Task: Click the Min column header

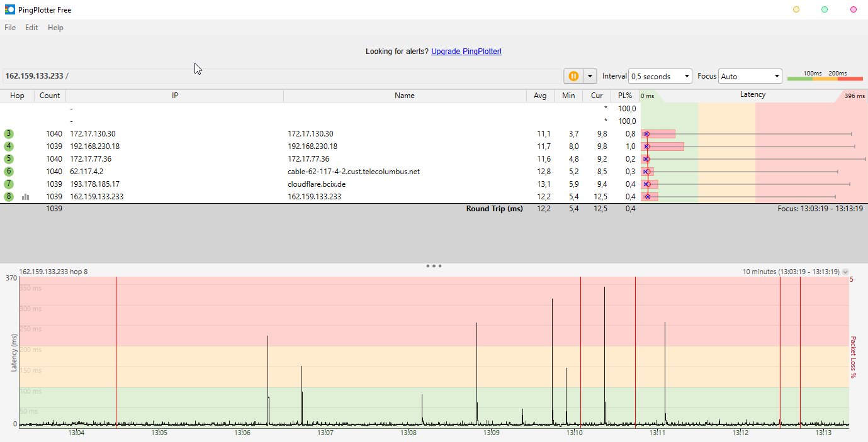Action: coord(568,96)
